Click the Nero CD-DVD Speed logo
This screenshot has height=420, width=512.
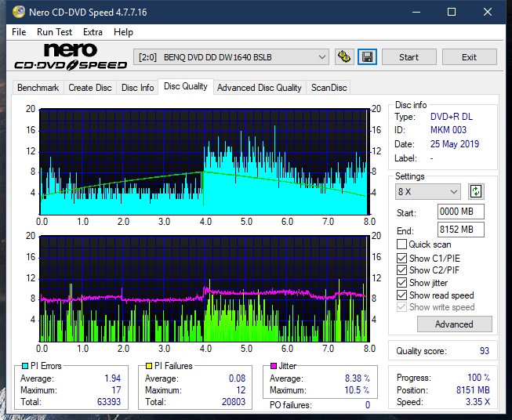[71, 57]
